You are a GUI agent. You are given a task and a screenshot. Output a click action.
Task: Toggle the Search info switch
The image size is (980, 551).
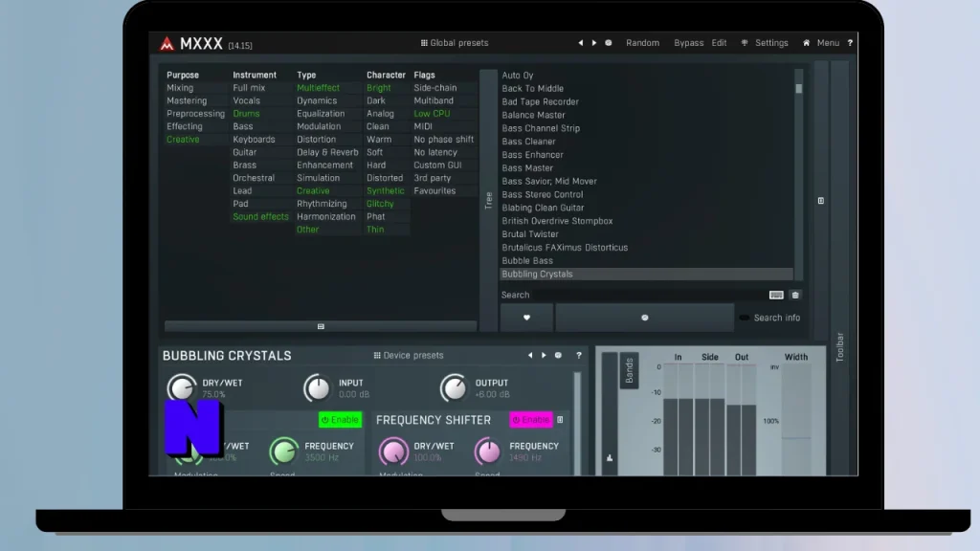coord(745,318)
